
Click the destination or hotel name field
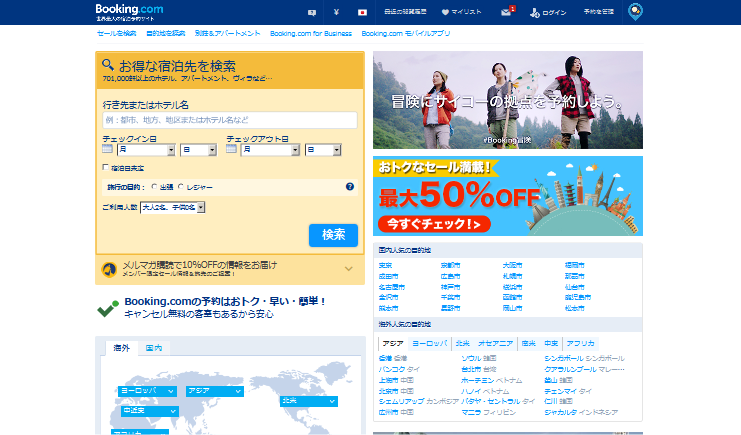point(230,120)
